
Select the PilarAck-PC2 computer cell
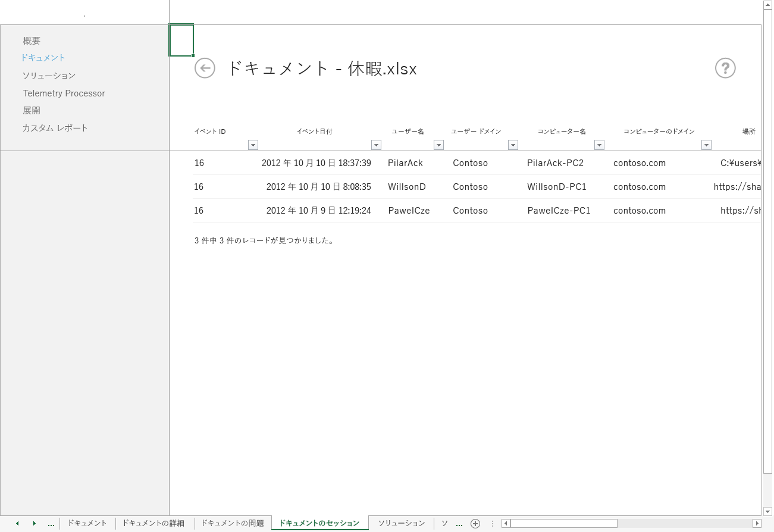[x=555, y=163]
